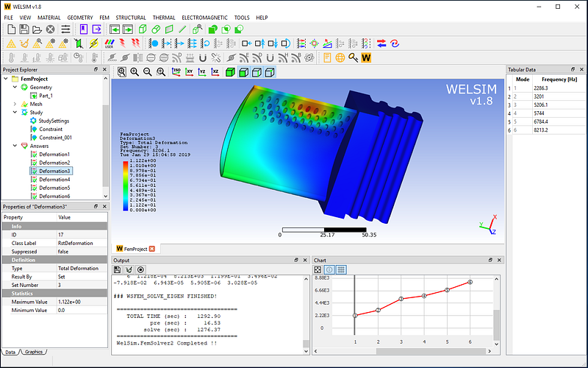Add a plane geometry shape
The height and width of the screenshot is (368, 588).
pos(169,29)
